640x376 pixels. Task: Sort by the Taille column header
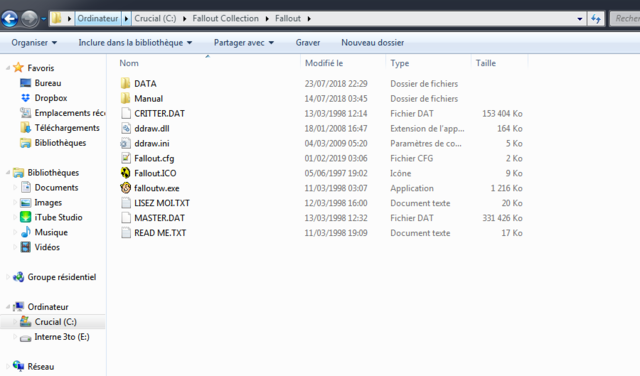click(x=486, y=63)
